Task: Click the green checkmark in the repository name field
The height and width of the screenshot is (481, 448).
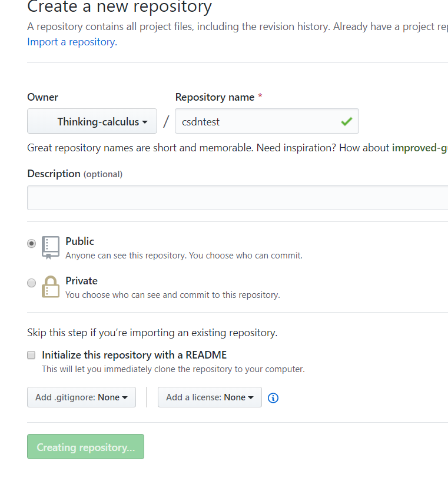Action: (x=346, y=121)
